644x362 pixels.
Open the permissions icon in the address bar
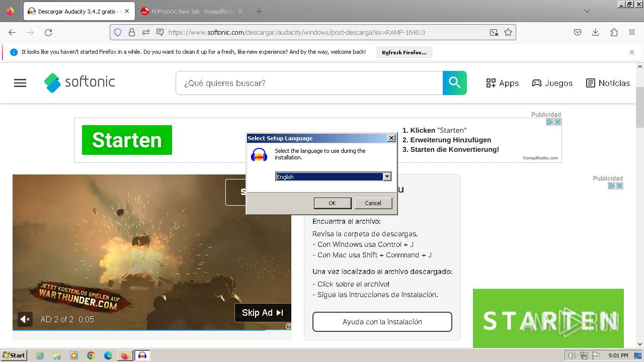pyautogui.click(x=146, y=32)
